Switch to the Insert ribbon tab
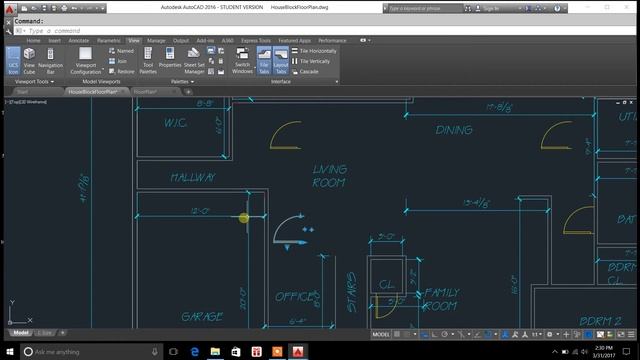Viewport: 640px width, 360px height. tap(54, 40)
